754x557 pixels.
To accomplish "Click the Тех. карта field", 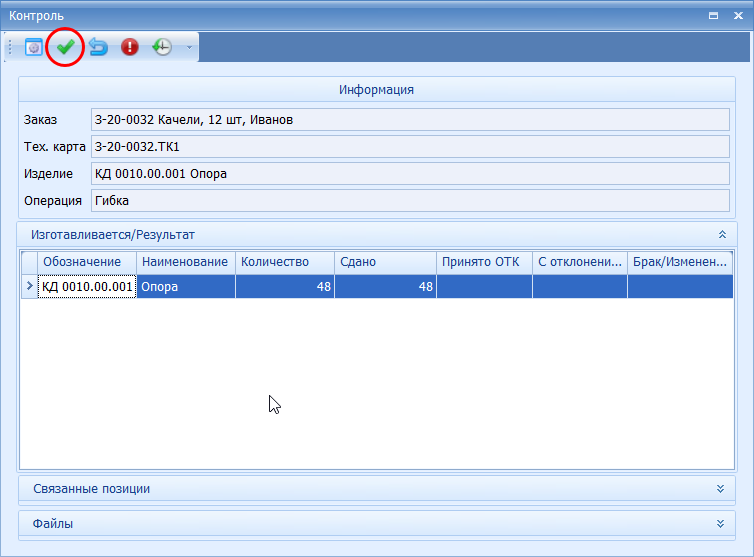I will pyautogui.click(x=409, y=147).
